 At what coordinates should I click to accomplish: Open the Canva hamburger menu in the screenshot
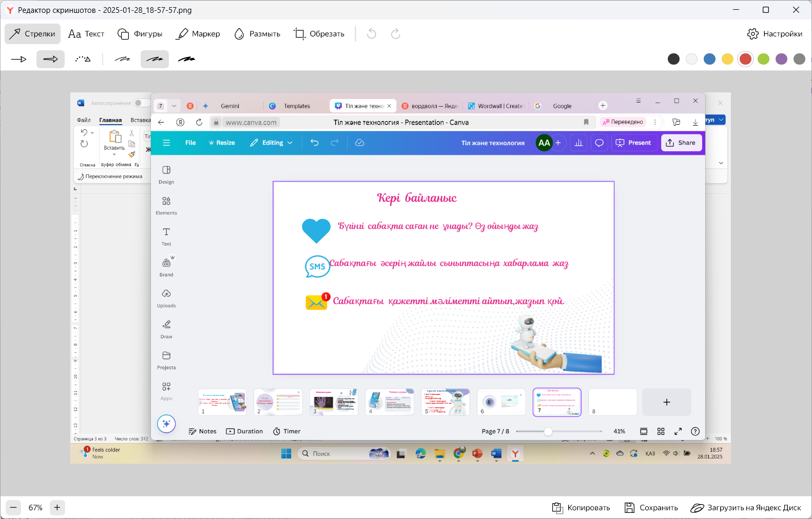tap(166, 143)
